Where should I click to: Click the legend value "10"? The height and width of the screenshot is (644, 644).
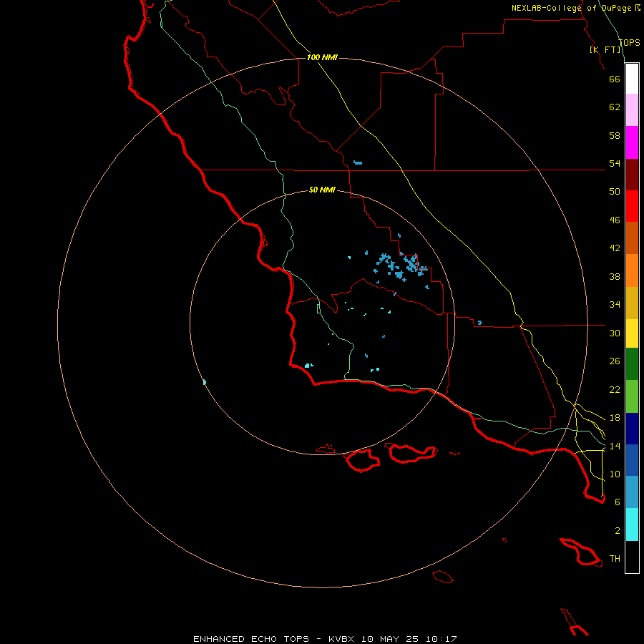tap(615, 474)
